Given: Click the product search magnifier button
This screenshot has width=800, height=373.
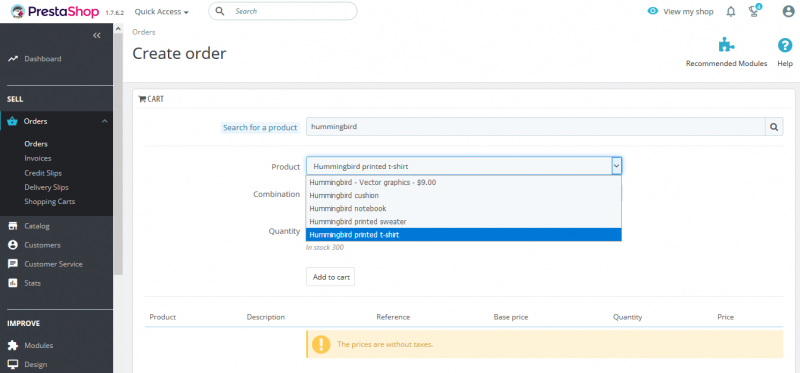Looking at the screenshot, I should coord(774,127).
